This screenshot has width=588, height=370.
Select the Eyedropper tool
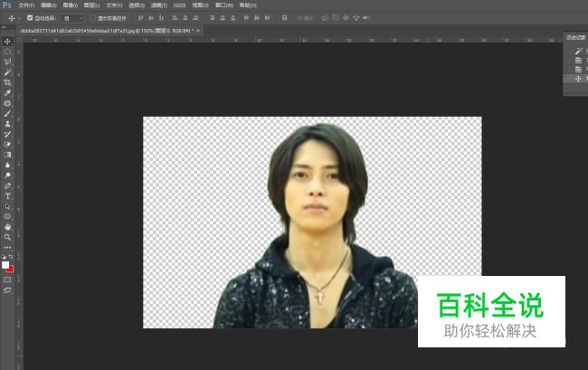(7, 92)
